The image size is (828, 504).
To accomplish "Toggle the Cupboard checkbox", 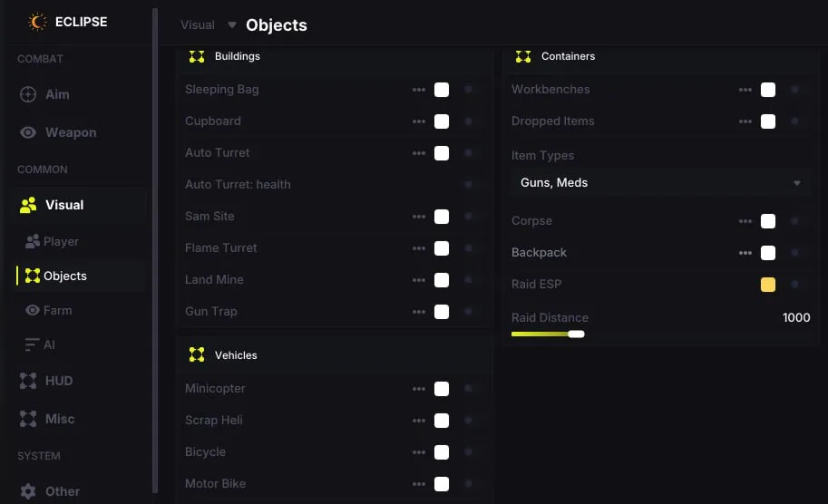I will tap(442, 121).
